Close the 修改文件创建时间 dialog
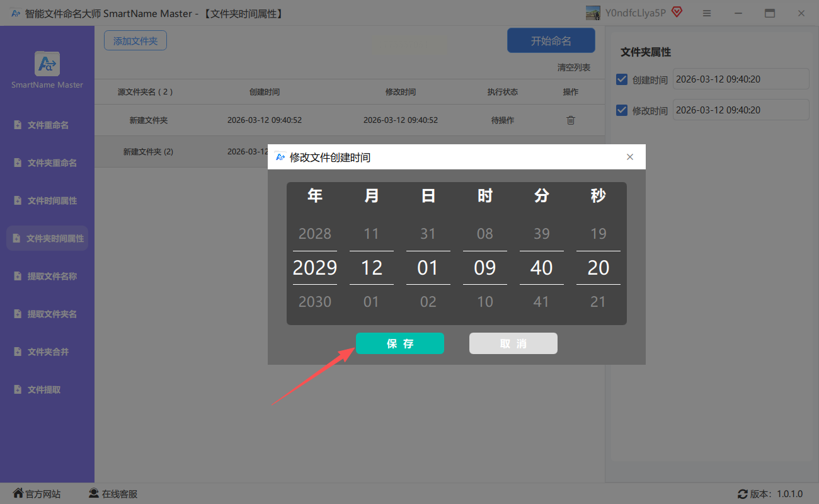819x504 pixels. click(x=630, y=157)
